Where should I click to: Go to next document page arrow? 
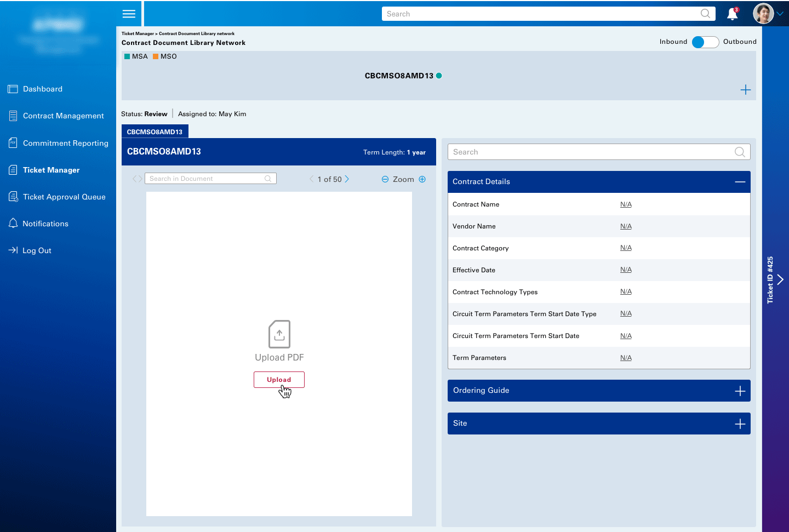(347, 179)
